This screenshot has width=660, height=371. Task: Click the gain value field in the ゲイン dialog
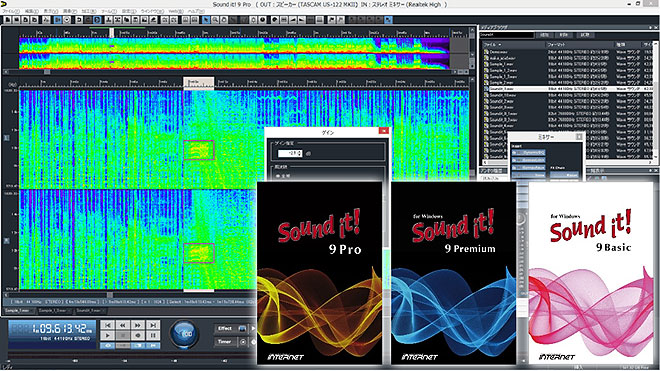click(290, 153)
